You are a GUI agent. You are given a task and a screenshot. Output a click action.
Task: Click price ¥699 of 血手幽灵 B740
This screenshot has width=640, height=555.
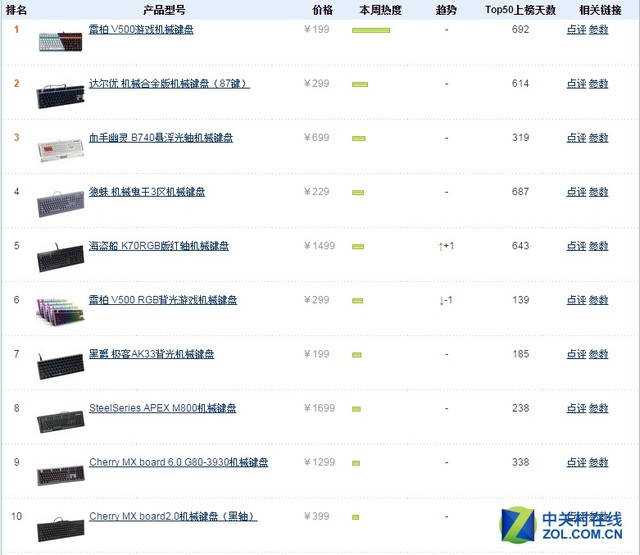click(317, 138)
